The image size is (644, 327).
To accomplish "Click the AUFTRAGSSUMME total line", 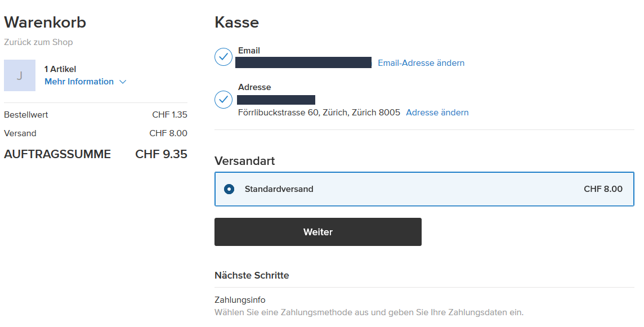I will tap(57, 154).
